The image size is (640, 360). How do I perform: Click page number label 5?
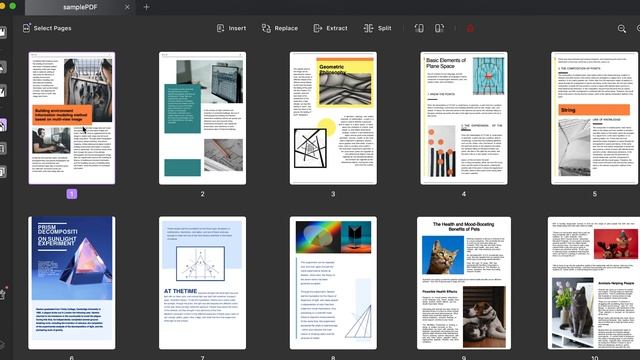[x=595, y=194]
